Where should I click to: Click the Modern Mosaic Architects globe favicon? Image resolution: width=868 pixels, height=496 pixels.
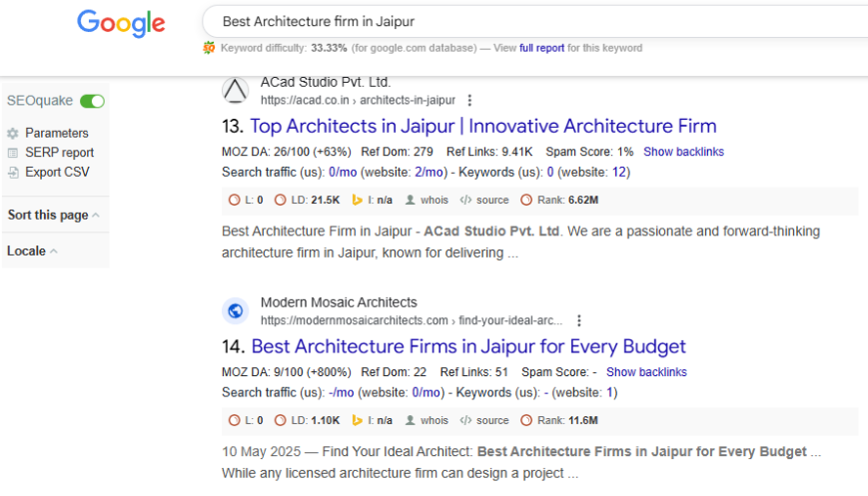point(236,310)
